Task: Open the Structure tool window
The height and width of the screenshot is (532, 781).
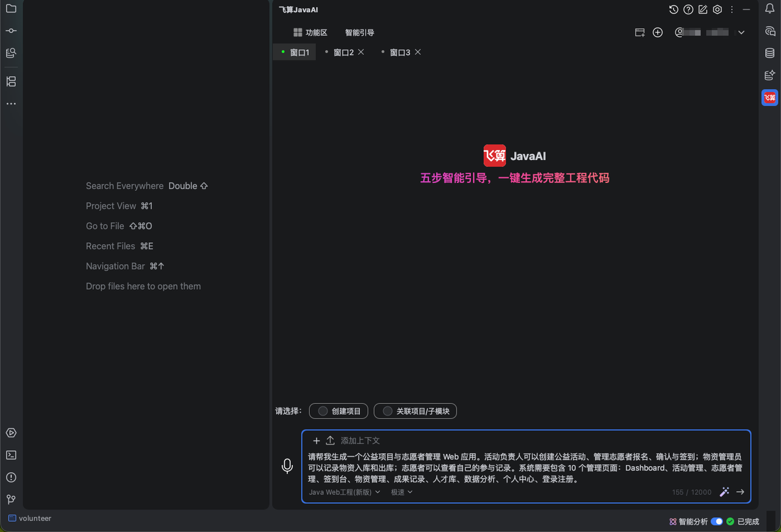Action: pos(11,81)
